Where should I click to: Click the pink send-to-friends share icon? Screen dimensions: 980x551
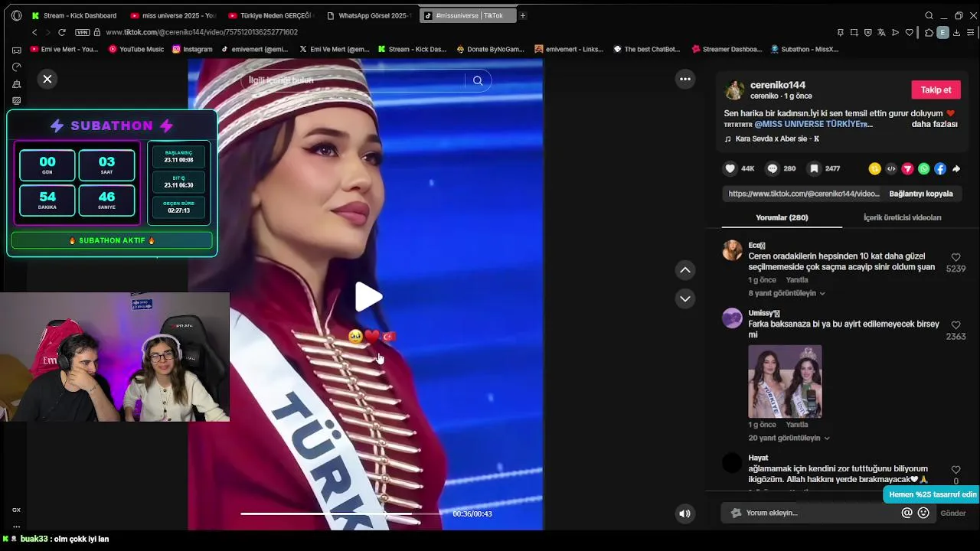tap(907, 168)
